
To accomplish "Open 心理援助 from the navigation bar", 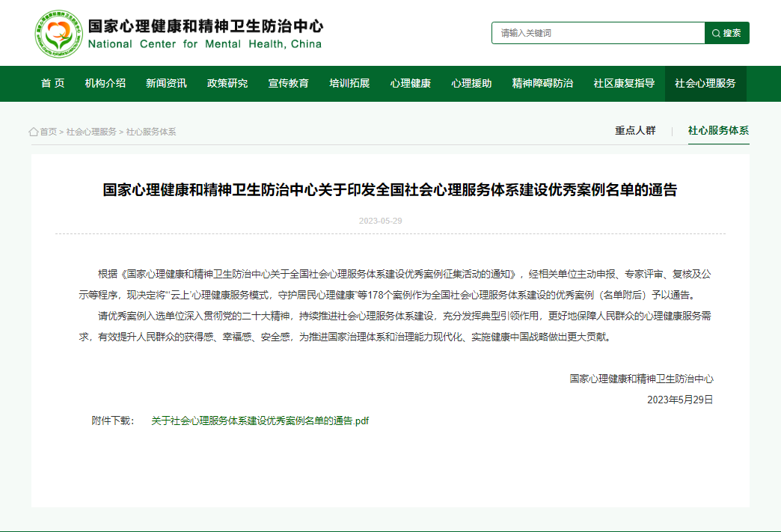I will [x=471, y=83].
